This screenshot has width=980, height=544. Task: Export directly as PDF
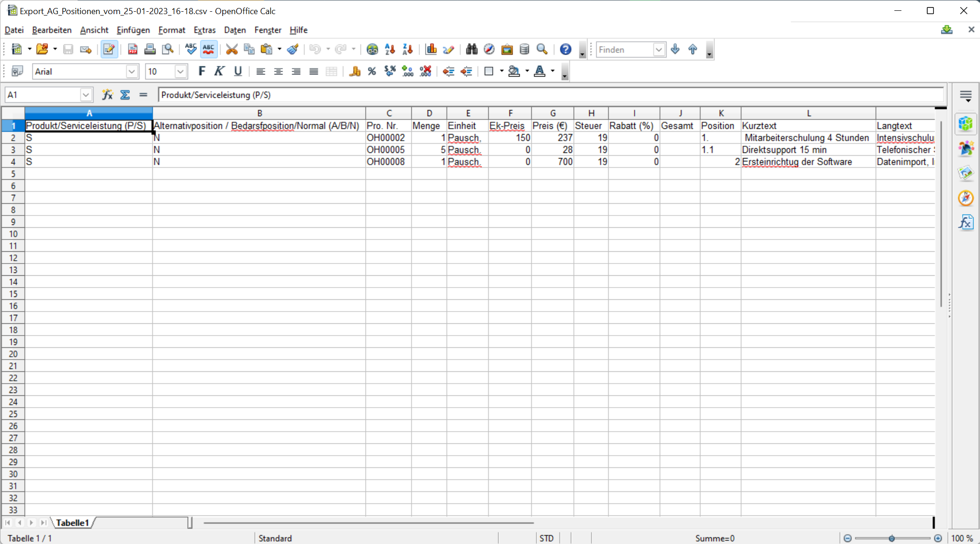coord(133,49)
